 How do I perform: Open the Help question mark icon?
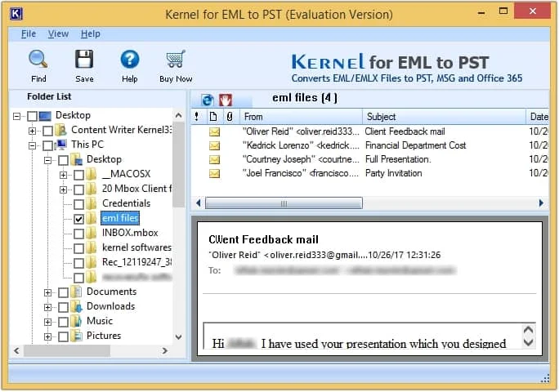pyautogui.click(x=130, y=59)
